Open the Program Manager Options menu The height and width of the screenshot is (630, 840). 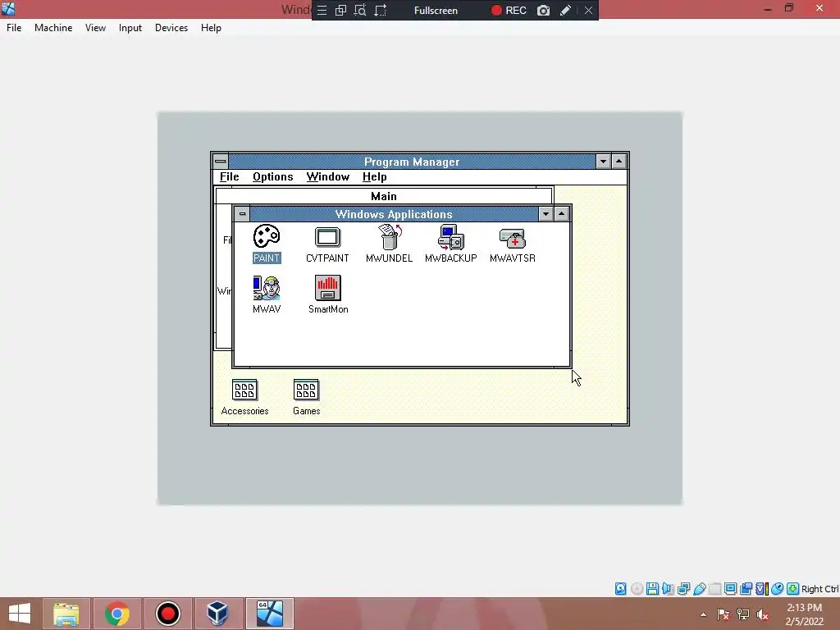coord(272,177)
